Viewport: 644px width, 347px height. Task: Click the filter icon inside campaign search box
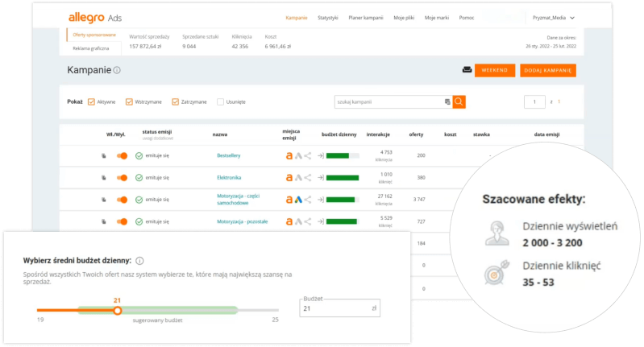pos(447,101)
